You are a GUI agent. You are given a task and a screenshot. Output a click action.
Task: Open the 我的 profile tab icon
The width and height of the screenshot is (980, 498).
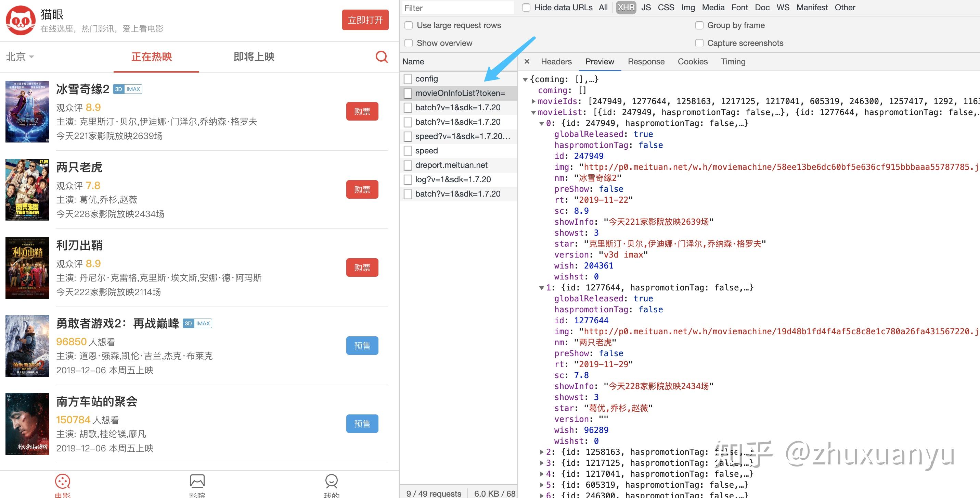(331, 482)
